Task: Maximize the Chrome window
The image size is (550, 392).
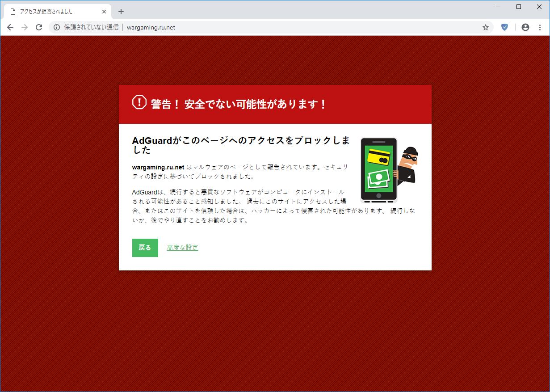Action: point(519,7)
